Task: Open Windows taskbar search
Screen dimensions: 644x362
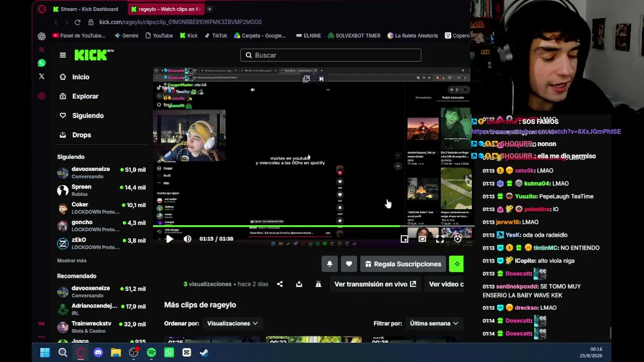Action: click(x=63, y=352)
